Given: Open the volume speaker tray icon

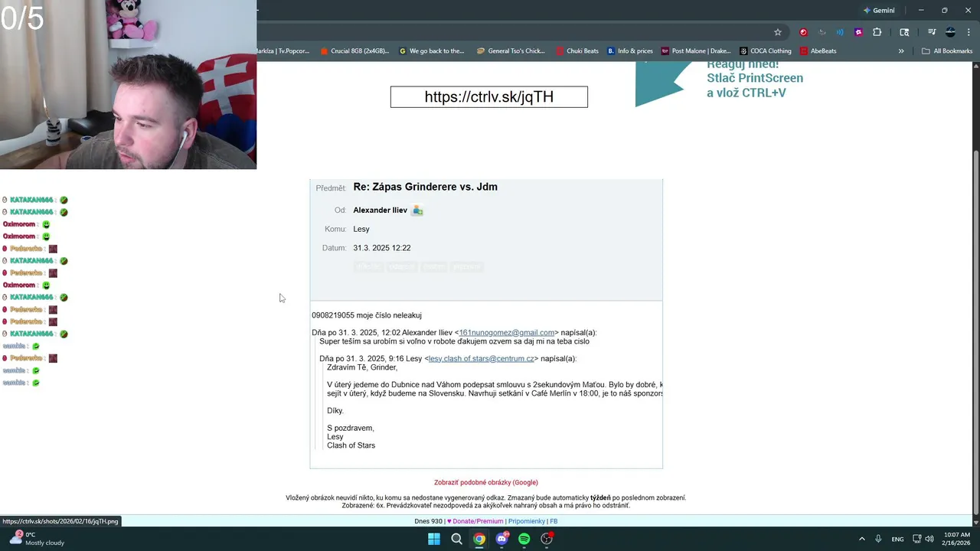Looking at the screenshot, I should (929, 539).
